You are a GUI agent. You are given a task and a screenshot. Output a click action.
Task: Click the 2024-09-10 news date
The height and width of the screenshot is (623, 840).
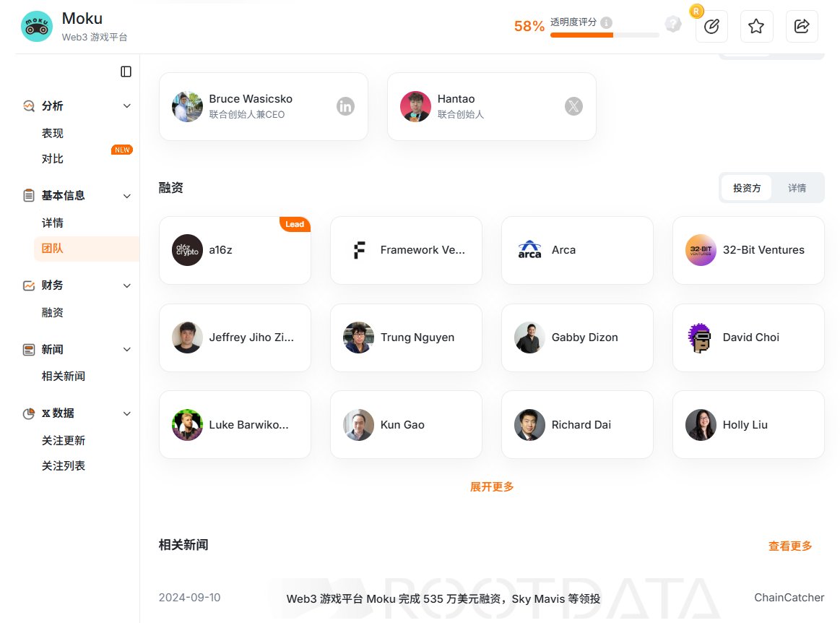point(190,597)
